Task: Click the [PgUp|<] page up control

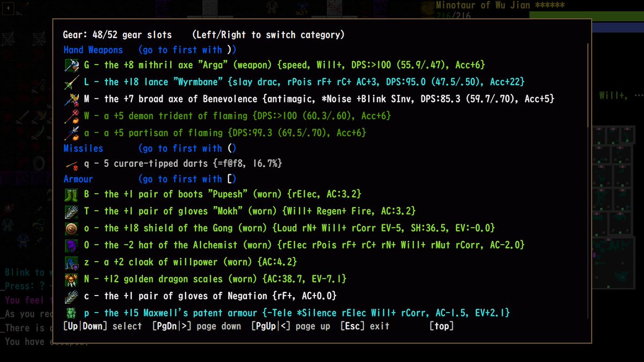Action: [x=291, y=326]
